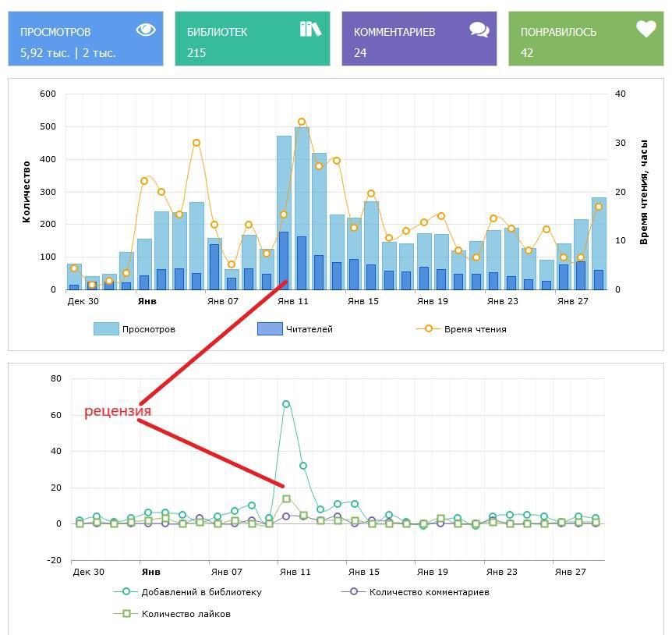Click the Читателей dark blue legend swatch
672x635 pixels.
[270, 329]
